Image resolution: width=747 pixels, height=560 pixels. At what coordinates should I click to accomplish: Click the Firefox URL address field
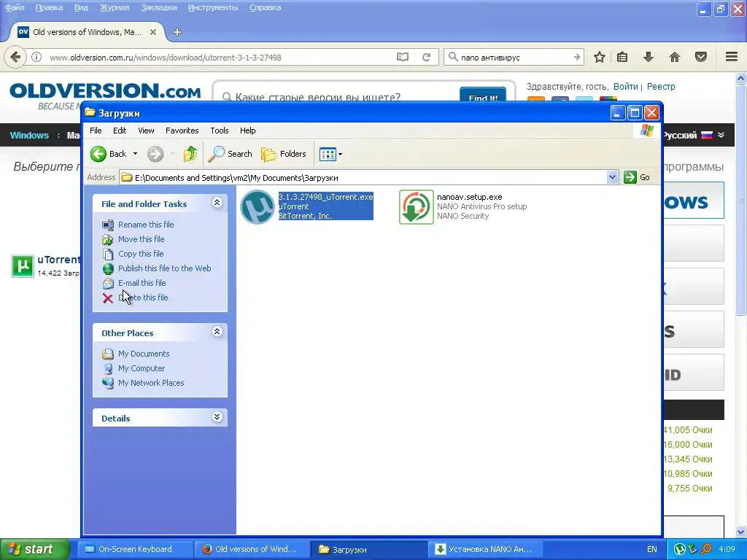219,57
